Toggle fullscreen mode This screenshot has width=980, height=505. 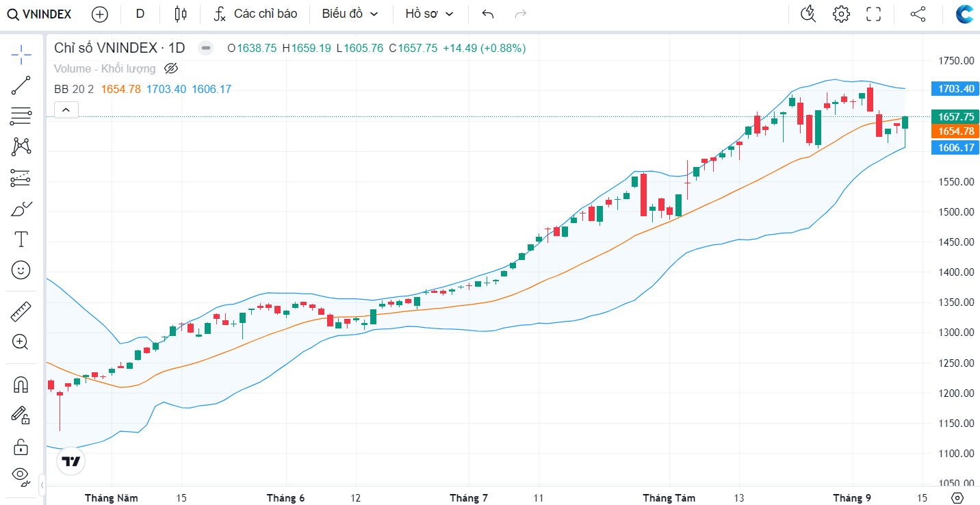click(x=873, y=14)
